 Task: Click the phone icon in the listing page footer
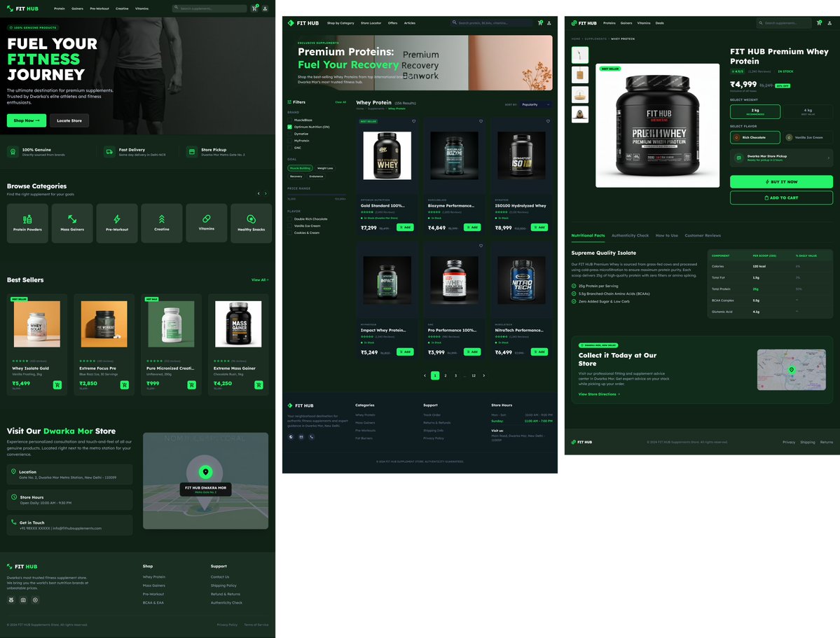(311, 436)
